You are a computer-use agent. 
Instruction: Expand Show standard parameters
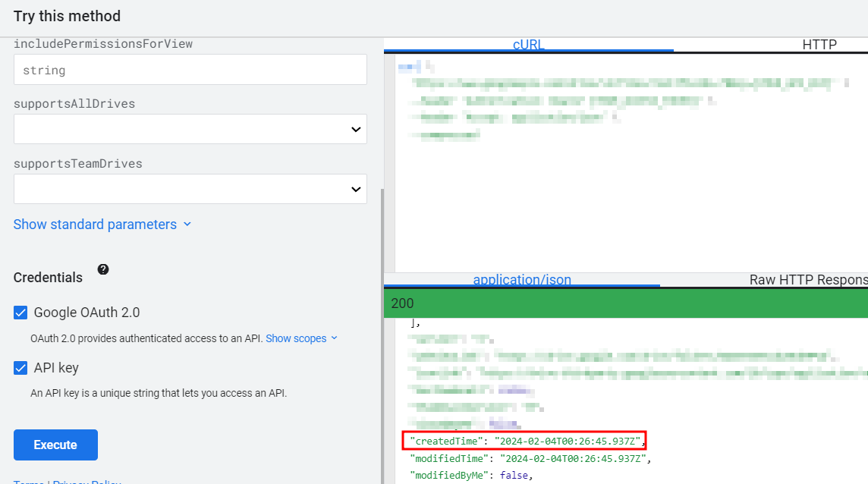coord(102,225)
